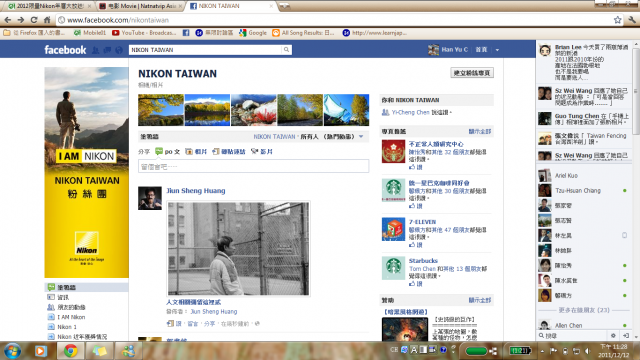Screen dimensions: 640x360
Task: Select the Wall item in left sidebar
Action: point(86,287)
